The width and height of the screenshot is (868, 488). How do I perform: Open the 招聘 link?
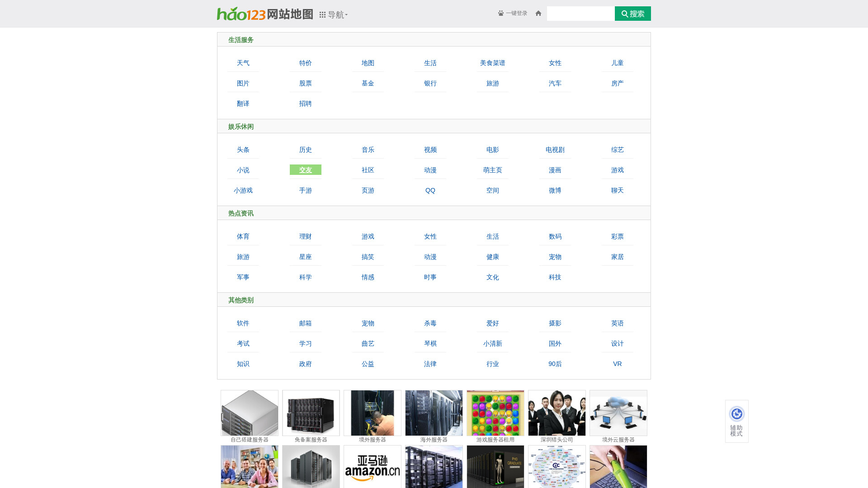click(306, 103)
